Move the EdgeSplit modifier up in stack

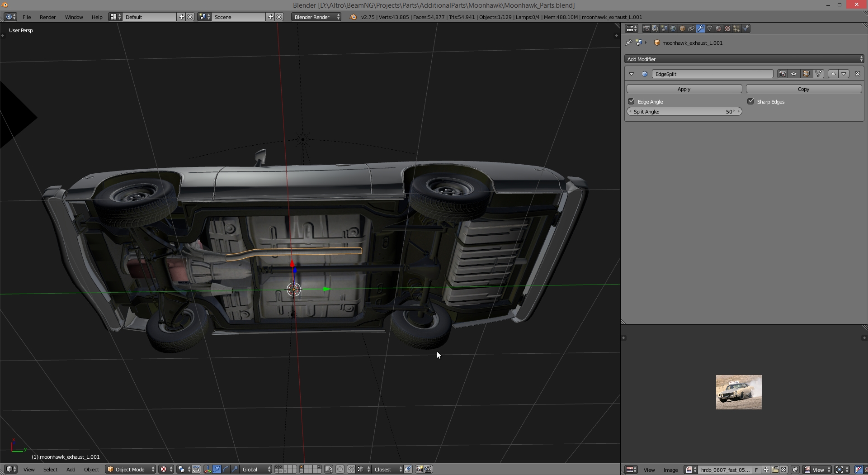click(x=833, y=74)
